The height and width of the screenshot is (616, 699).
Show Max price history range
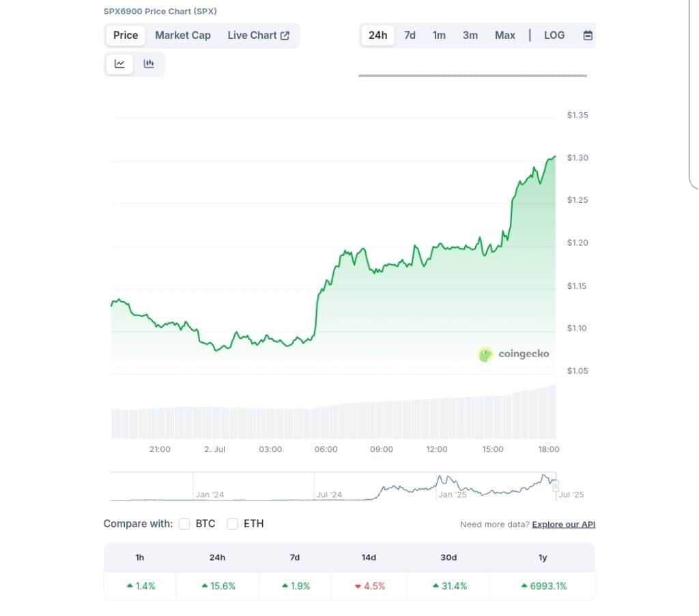504,36
